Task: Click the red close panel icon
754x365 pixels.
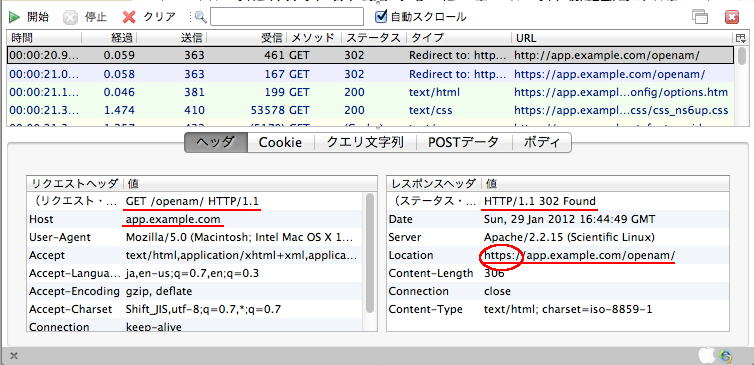Action: [732, 17]
